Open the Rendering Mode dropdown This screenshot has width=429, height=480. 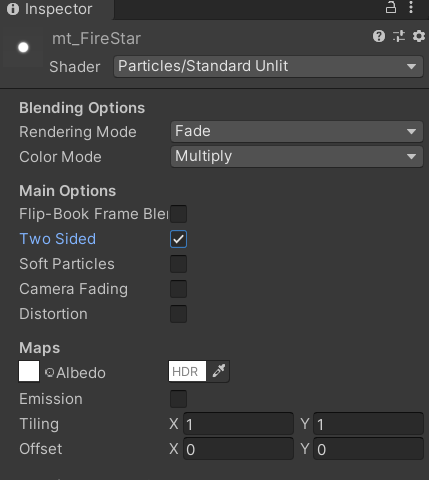pyautogui.click(x=297, y=132)
